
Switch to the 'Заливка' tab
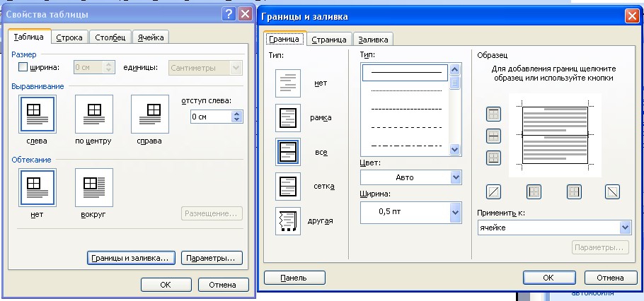tap(373, 40)
